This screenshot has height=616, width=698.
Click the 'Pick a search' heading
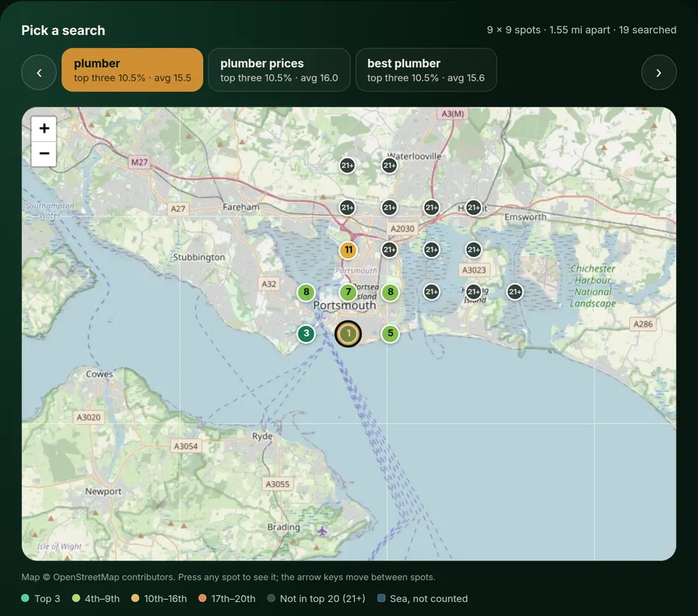tap(64, 30)
